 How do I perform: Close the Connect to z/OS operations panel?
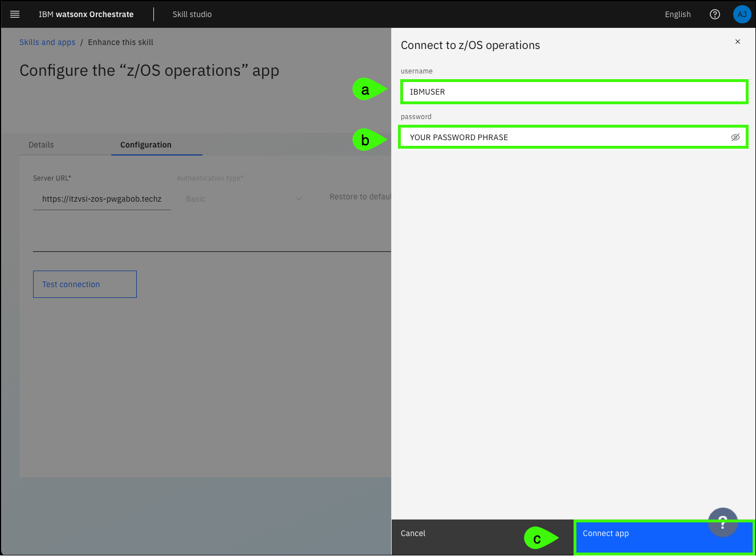coord(737,42)
